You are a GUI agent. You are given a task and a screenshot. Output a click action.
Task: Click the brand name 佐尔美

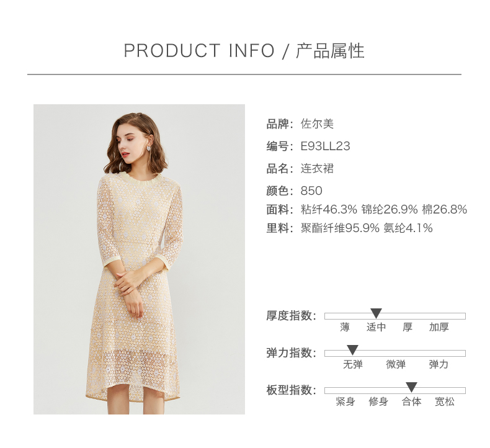[317, 124]
